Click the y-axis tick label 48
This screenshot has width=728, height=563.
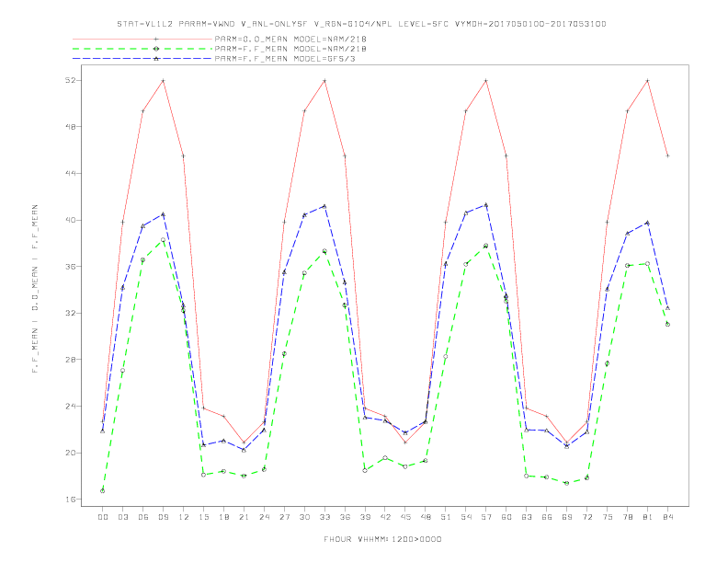click(x=70, y=126)
